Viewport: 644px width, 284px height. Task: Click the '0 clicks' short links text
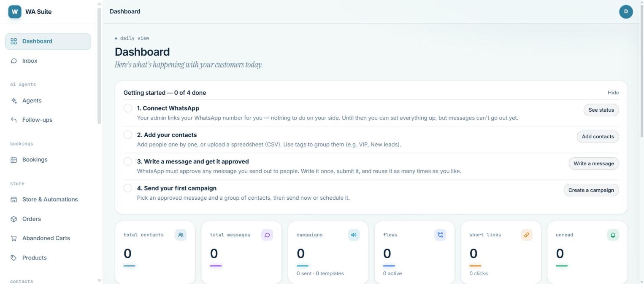click(x=479, y=273)
